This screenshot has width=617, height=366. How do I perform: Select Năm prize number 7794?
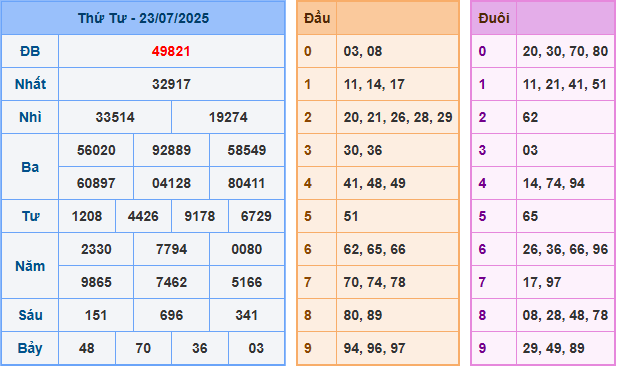tap(171, 250)
